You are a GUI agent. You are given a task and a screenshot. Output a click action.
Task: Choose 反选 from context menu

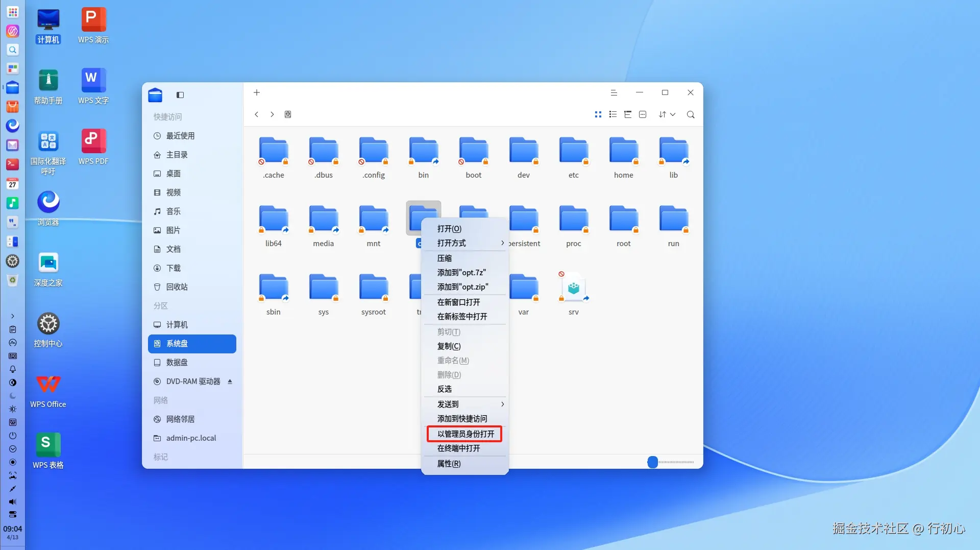coord(465,389)
